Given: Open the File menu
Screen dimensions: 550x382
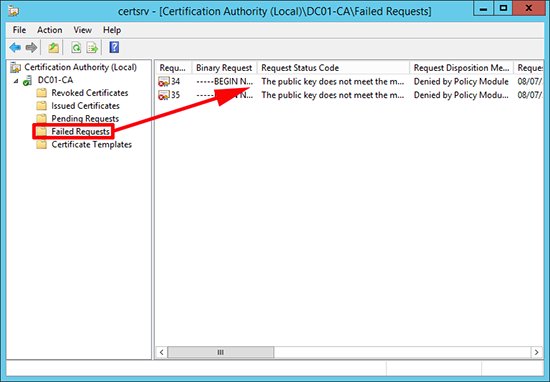Looking at the screenshot, I should pyautogui.click(x=19, y=30).
